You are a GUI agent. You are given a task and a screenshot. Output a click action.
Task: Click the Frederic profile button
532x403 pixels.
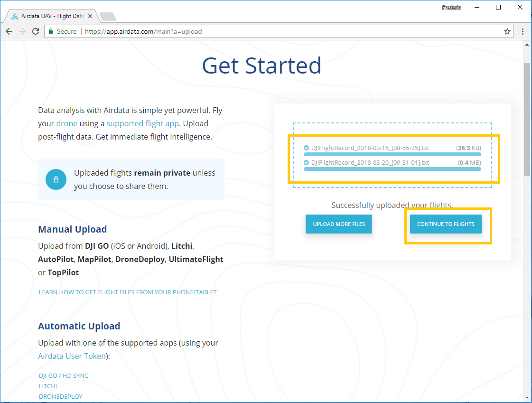[x=452, y=8]
